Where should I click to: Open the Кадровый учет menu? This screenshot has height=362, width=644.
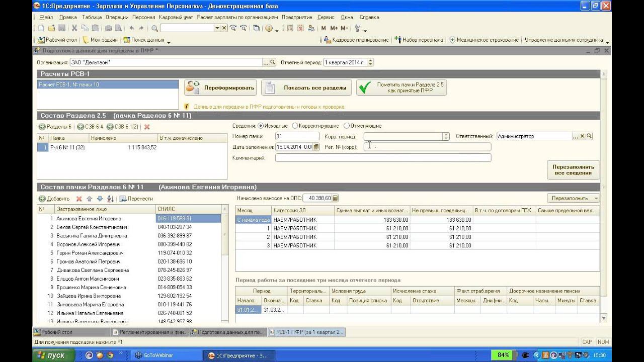coord(176,17)
